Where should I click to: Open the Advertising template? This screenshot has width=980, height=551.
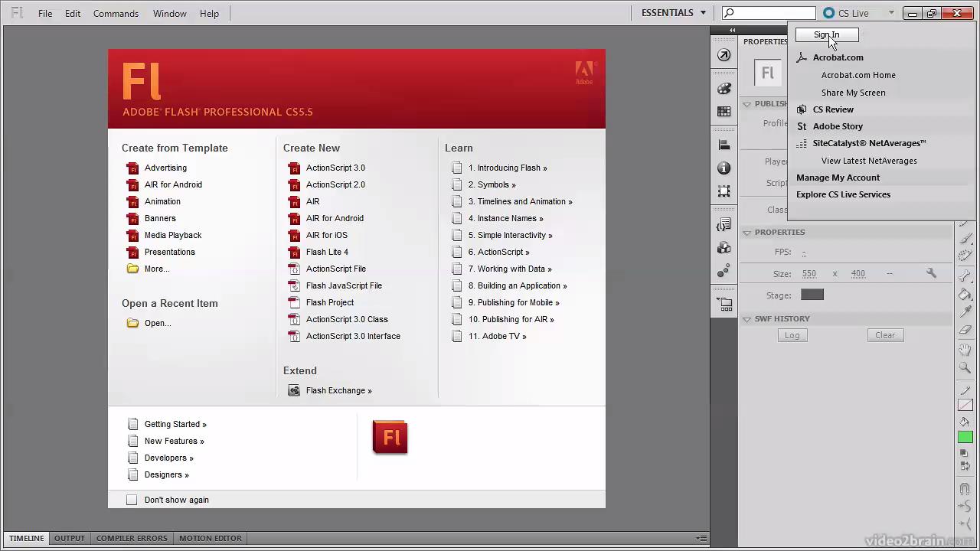click(165, 168)
